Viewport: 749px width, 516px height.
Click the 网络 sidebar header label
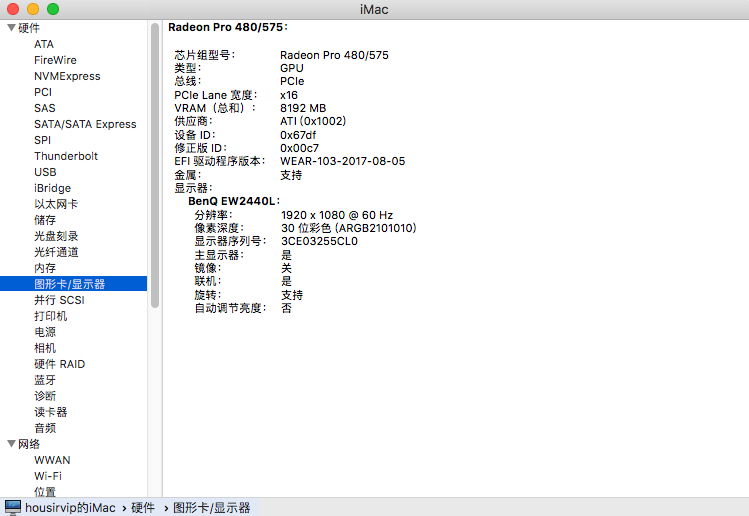coord(29,444)
